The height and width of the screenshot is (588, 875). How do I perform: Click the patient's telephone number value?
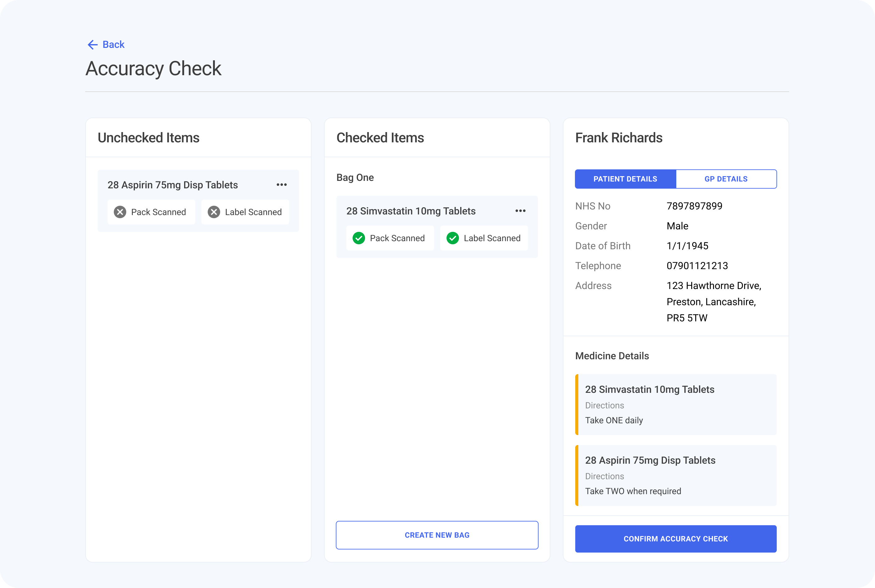tap(697, 265)
